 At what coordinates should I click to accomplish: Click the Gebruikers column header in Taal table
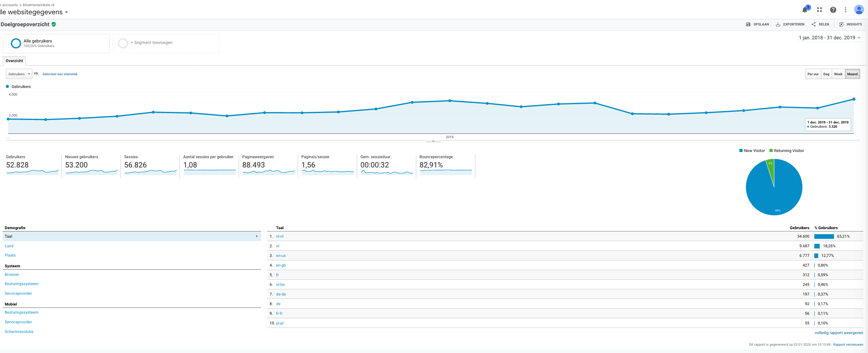click(799, 228)
